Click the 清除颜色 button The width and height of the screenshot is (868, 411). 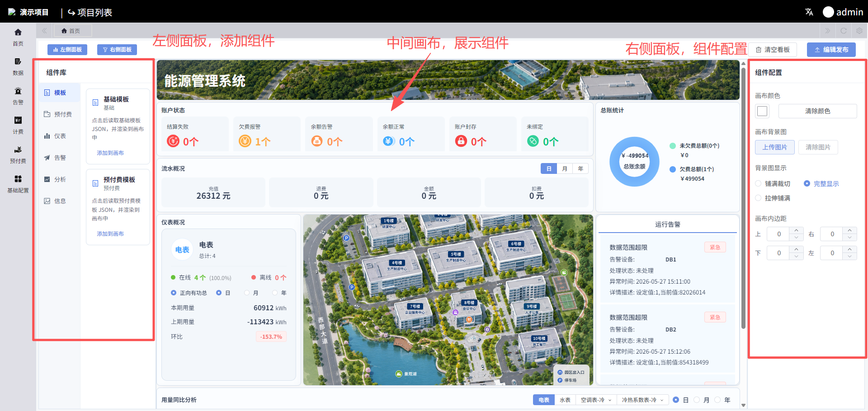click(x=817, y=111)
